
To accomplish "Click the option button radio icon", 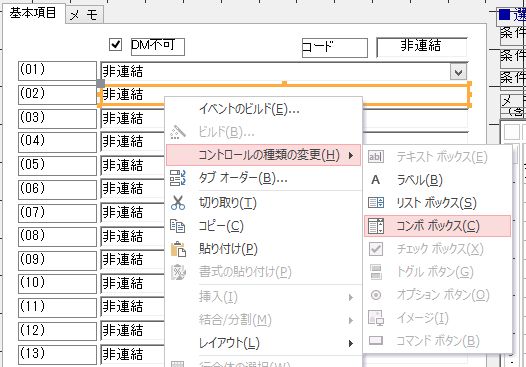I will 376,295.
